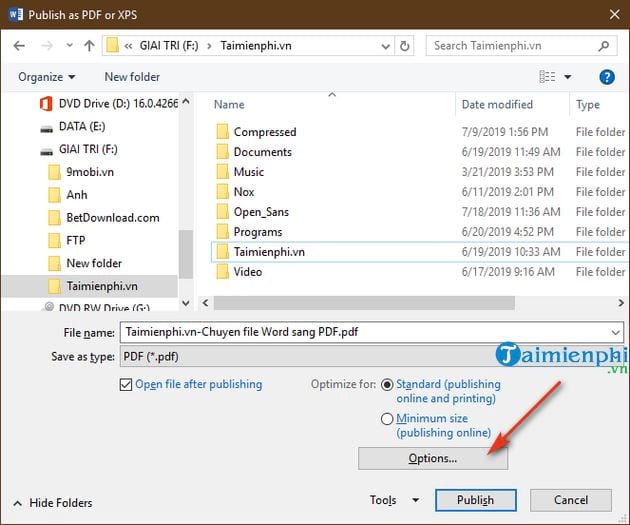Screen dimensions: 630x525
Task: Open the FTP folder in sidebar
Action: [x=66, y=241]
